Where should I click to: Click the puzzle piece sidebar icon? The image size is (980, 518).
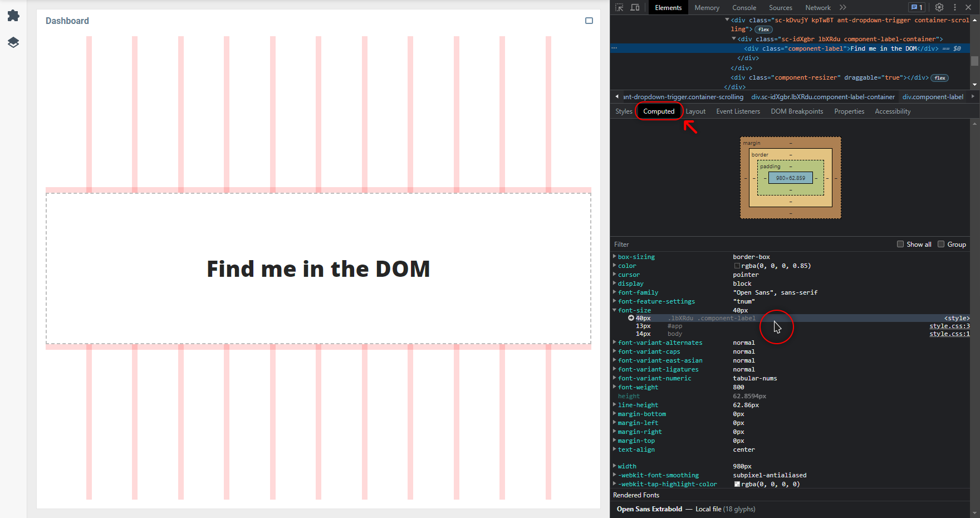pos(13,16)
